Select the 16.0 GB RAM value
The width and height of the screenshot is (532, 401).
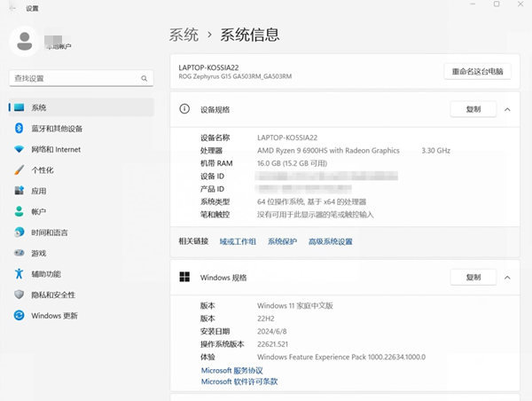coord(292,163)
